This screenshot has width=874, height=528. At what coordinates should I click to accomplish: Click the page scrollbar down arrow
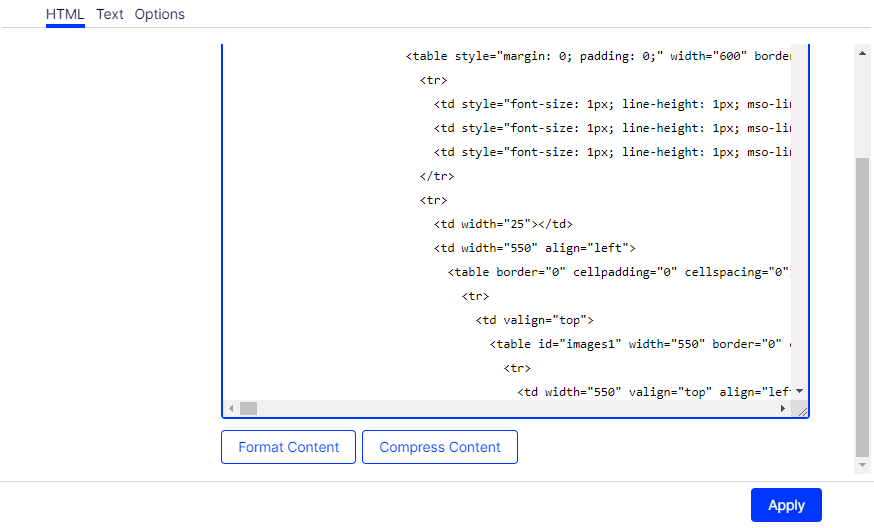click(x=862, y=465)
